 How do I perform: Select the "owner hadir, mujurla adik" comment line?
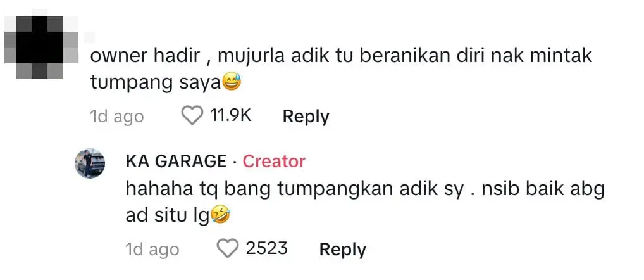341,56
